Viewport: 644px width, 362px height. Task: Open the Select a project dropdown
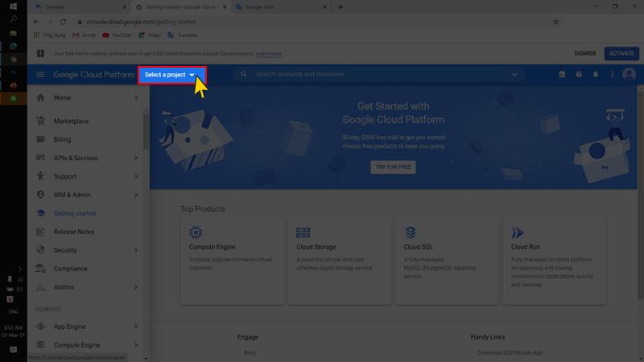tap(171, 75)
